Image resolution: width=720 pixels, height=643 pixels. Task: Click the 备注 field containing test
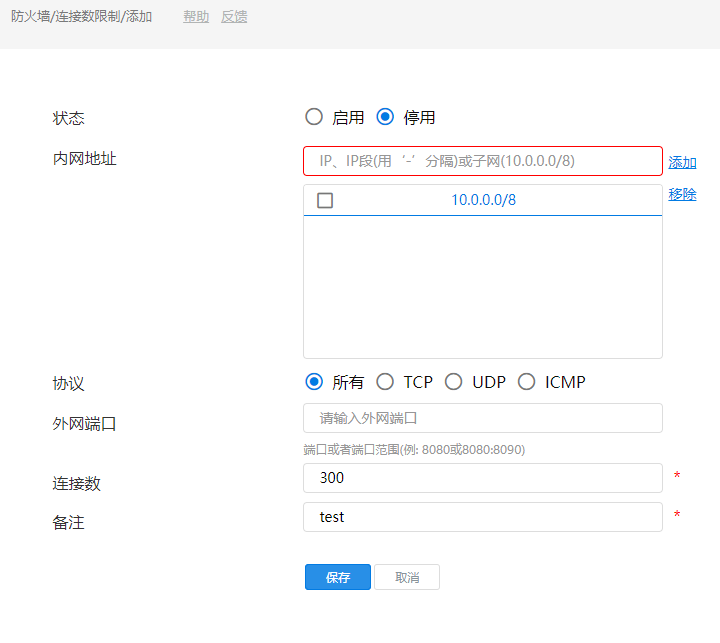point(482,517)
